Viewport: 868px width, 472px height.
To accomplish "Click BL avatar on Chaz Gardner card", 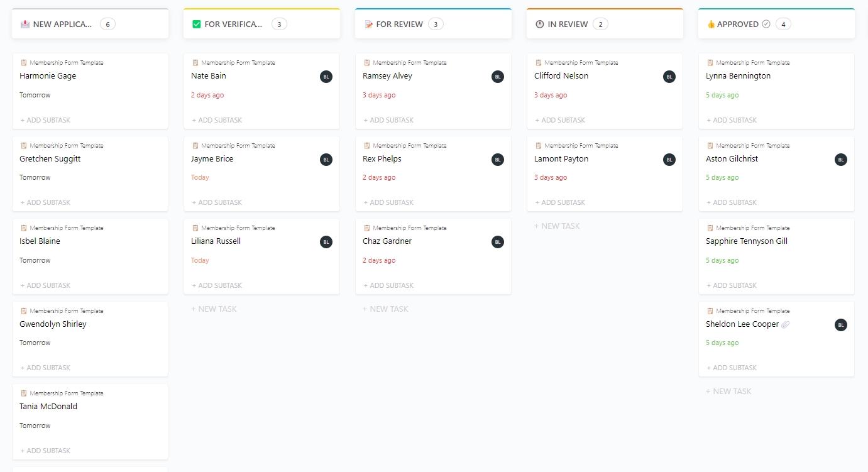I will tap(497, 242).
